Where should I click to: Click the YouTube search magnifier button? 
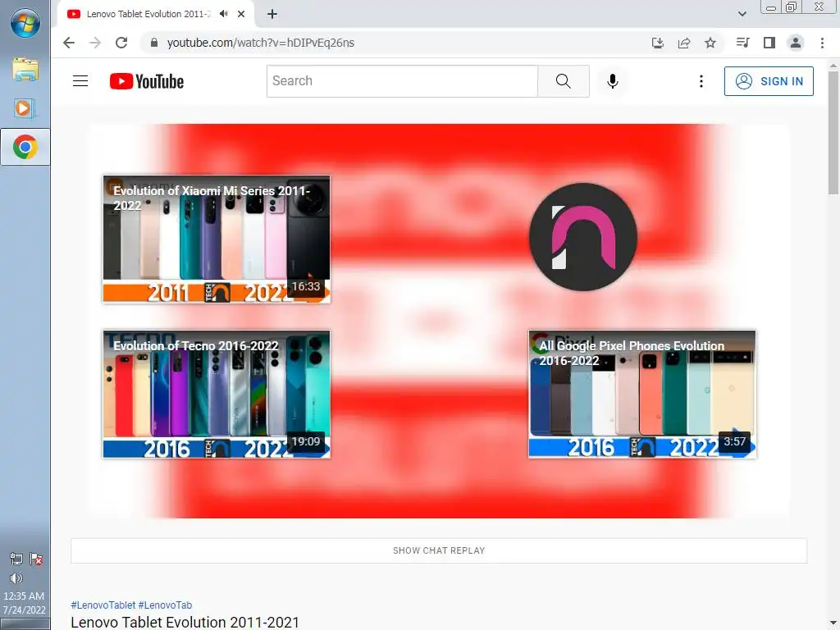click(563, 81)
